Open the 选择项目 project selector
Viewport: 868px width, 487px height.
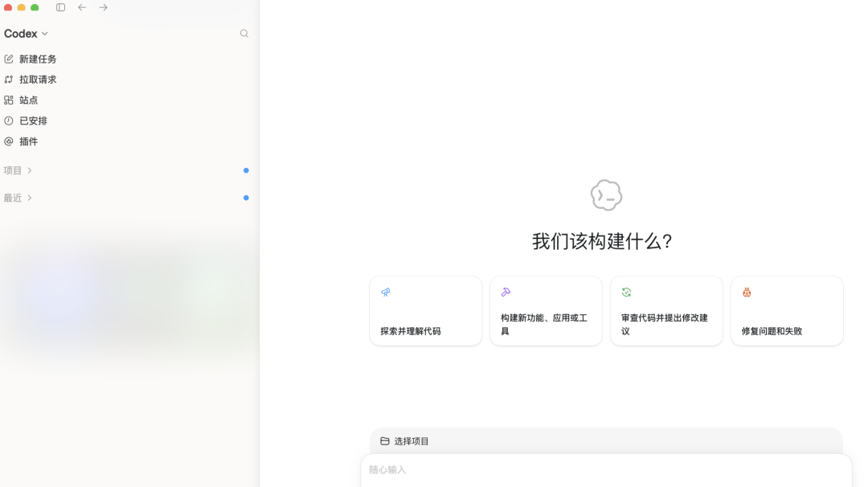pyautogui.click(x=404, y=441)
